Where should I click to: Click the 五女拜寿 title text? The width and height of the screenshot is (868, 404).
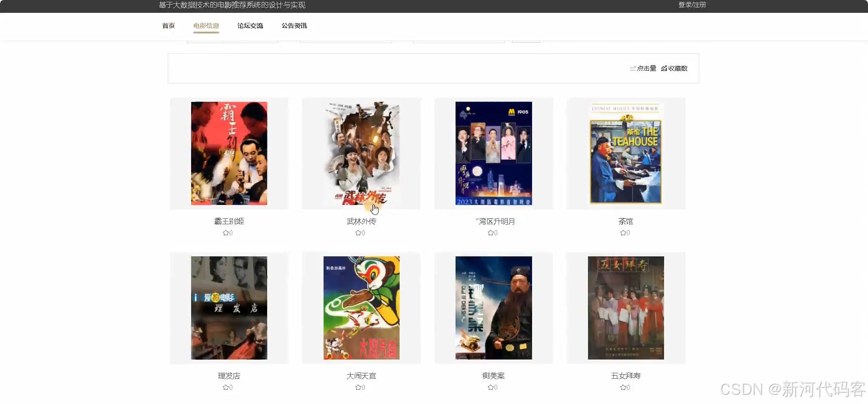tap(626, 376)
